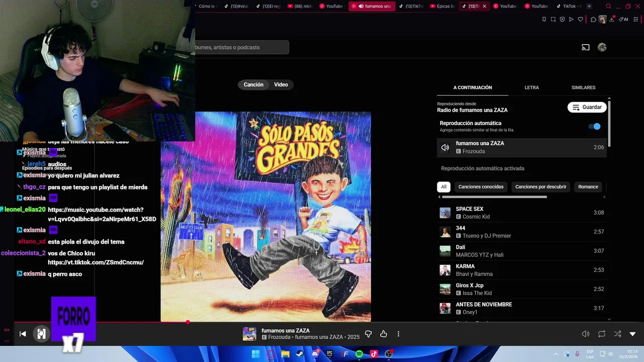Open the YouTube Music account avatar

602,47
